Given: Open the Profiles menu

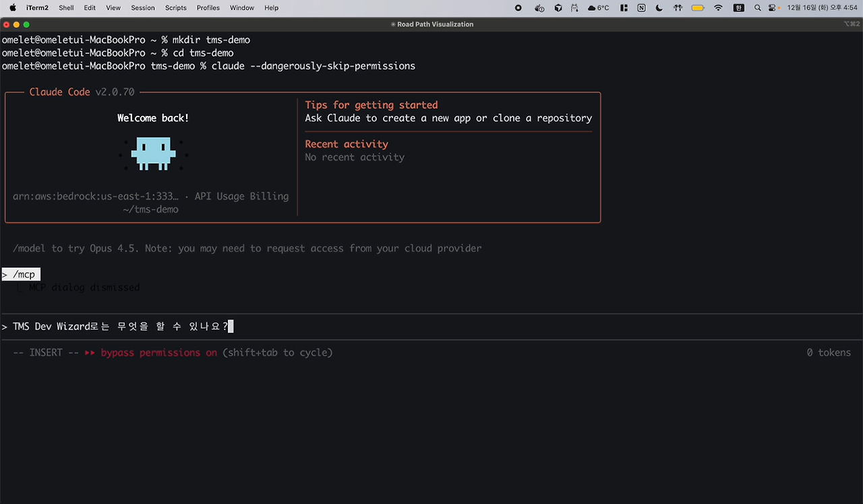Looking at the screenshot, I should click(x=208, y=8).
